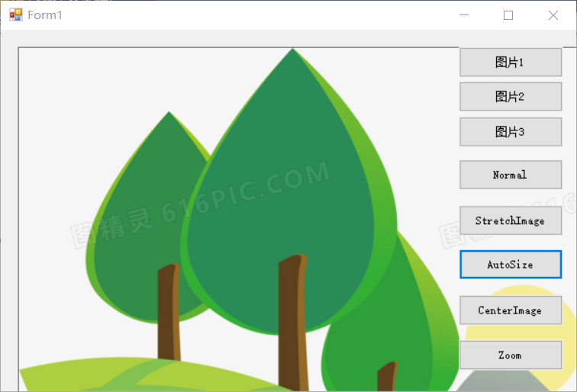Apply StretchImage size mode
The width and height of the screenshot is (577, 392).
(511, 220)
